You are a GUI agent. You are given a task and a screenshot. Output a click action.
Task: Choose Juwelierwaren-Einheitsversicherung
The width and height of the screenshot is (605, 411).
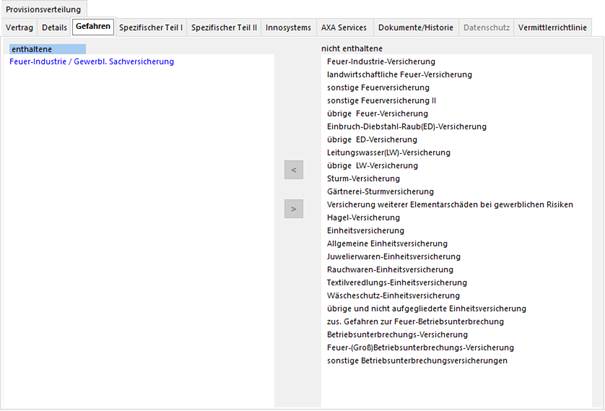(x=394, y=257)
